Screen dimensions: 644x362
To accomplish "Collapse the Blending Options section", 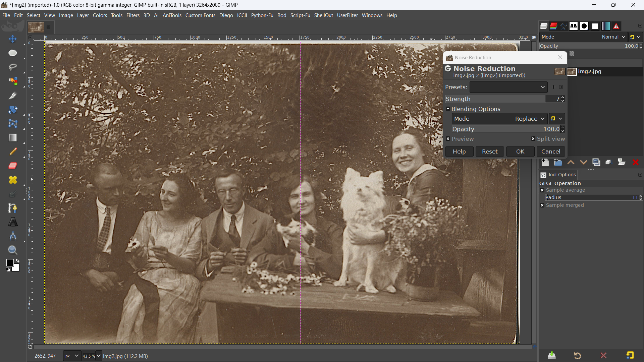I will pos(448,109).
